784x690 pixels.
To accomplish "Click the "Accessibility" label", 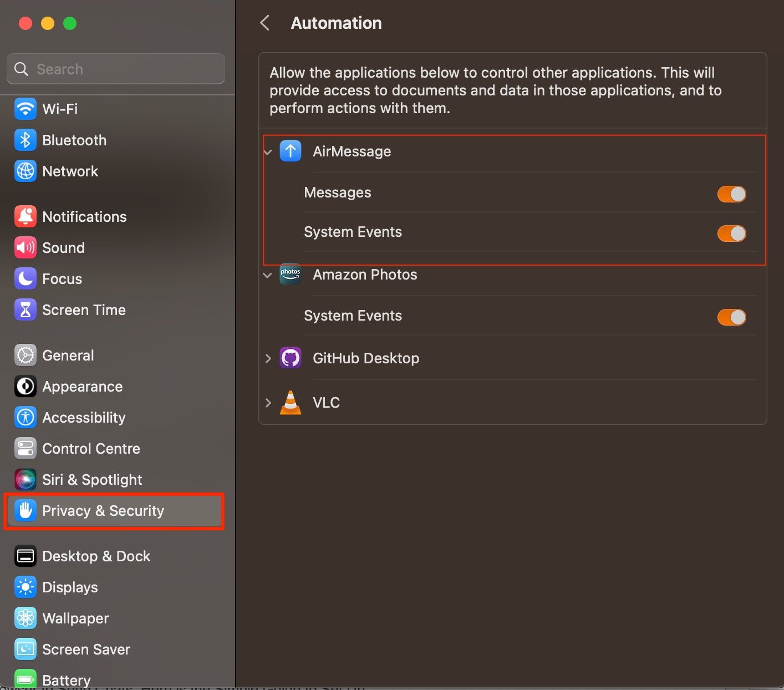I will click(x=84, y=417).
